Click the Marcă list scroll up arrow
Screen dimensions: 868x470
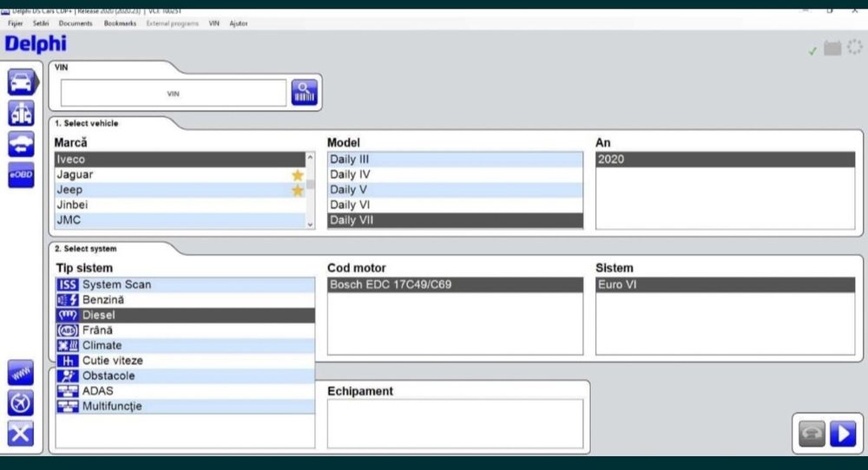click(x=310, y=158)
